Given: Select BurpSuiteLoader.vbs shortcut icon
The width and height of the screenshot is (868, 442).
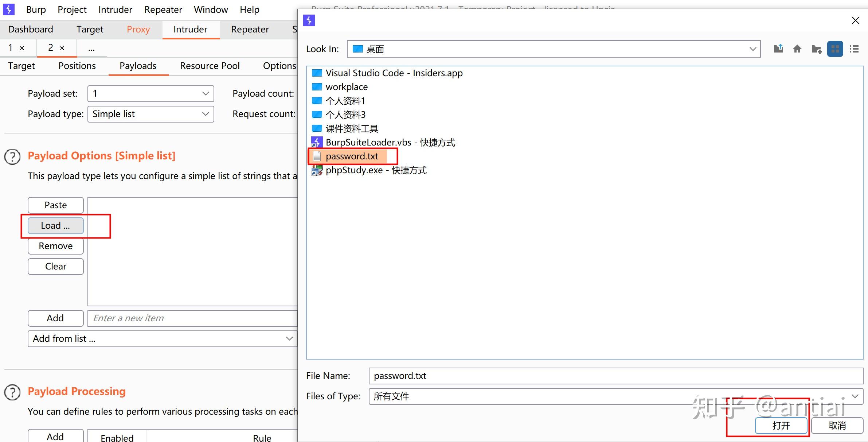Looking at the screenshot, I should point(317,142).
